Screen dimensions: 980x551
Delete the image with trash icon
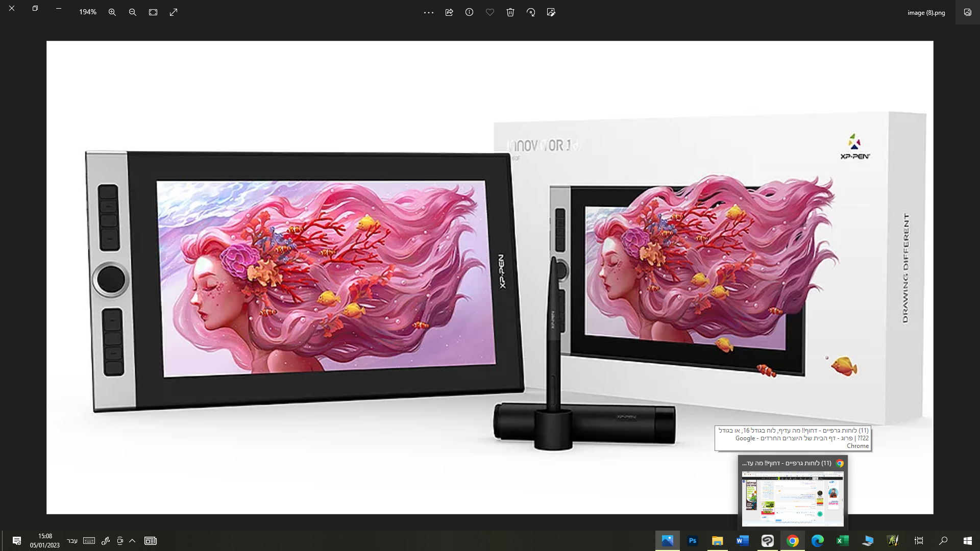(510, 12)
